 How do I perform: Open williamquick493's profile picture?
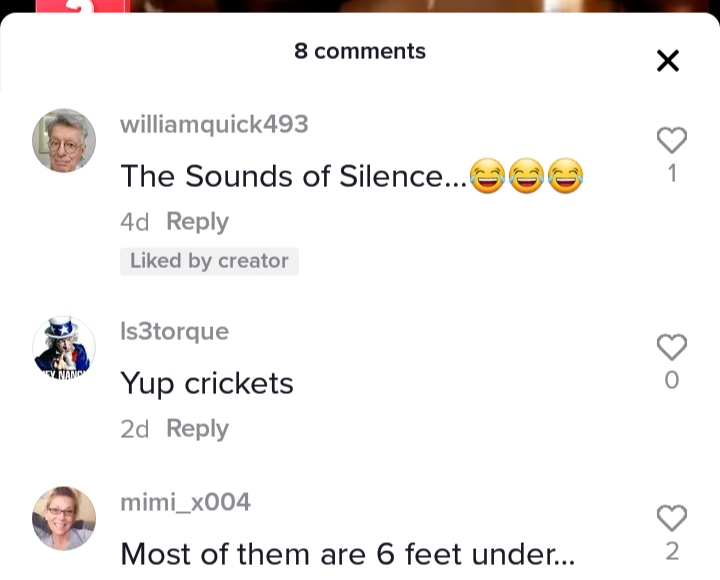64,141
